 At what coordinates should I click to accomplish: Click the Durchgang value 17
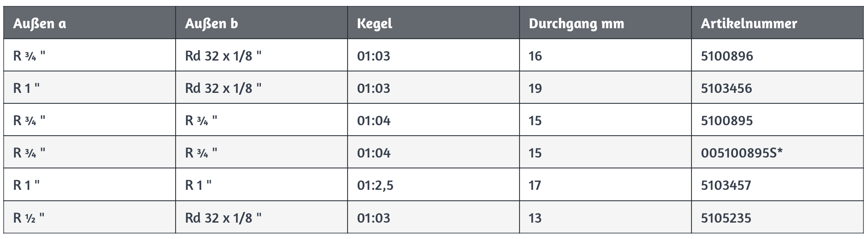[x=535, y=185]
